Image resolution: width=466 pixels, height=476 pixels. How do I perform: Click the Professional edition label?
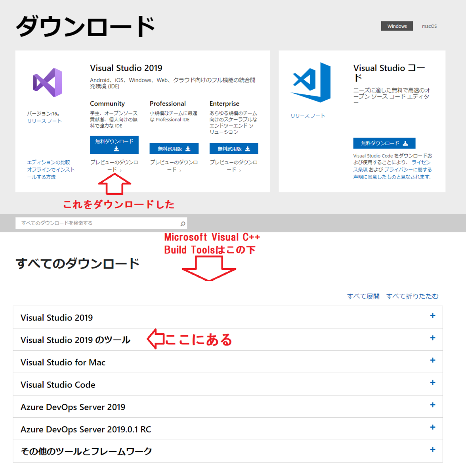point(168,104)
